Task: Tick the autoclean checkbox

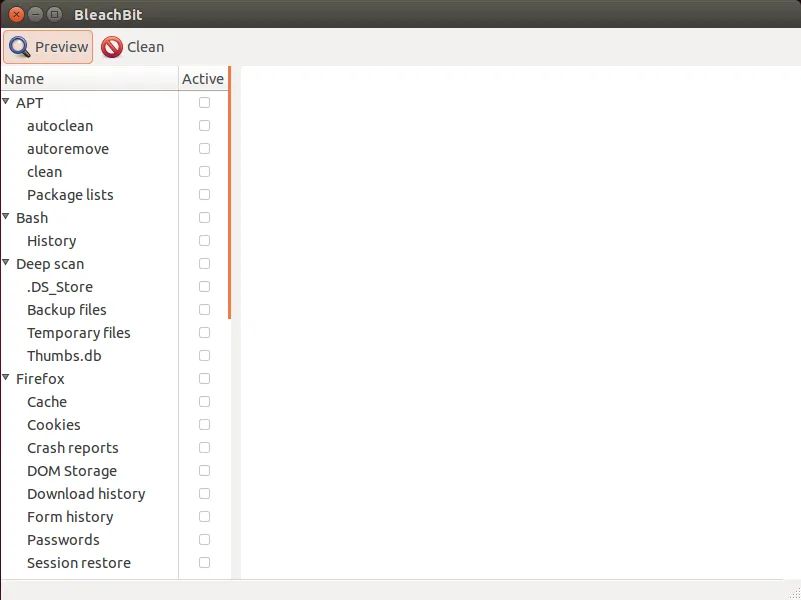Action: 204,126
